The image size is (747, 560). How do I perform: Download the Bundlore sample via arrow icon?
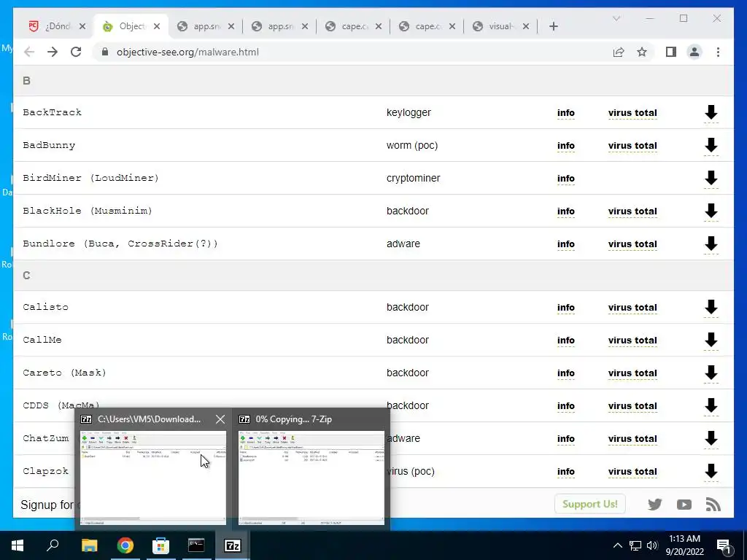click(711, 244)
